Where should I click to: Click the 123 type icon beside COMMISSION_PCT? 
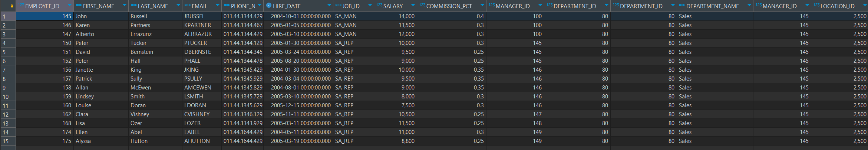tap(422, 6)
